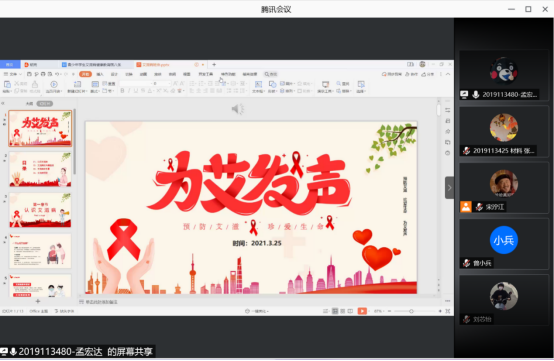554x361 pixels.
Task: Click the Save icon in quick access toolbar
Action: 29,74
